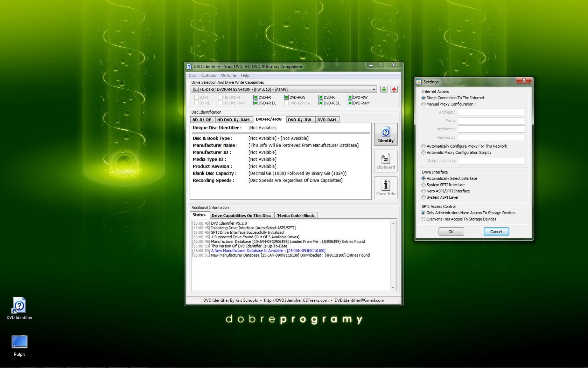
Task: Select Everyone Has Access To Storage Devices
Action: pyautogui.click(x=423, y=219)
